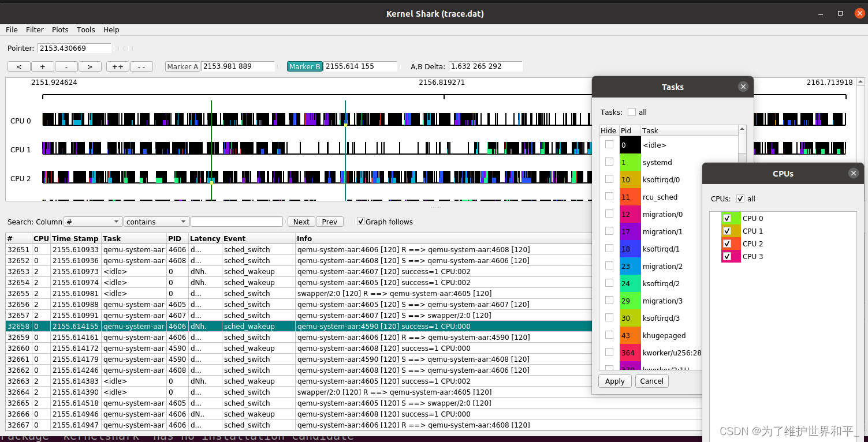Click the quick zoom in '++' button

(118, 66)
